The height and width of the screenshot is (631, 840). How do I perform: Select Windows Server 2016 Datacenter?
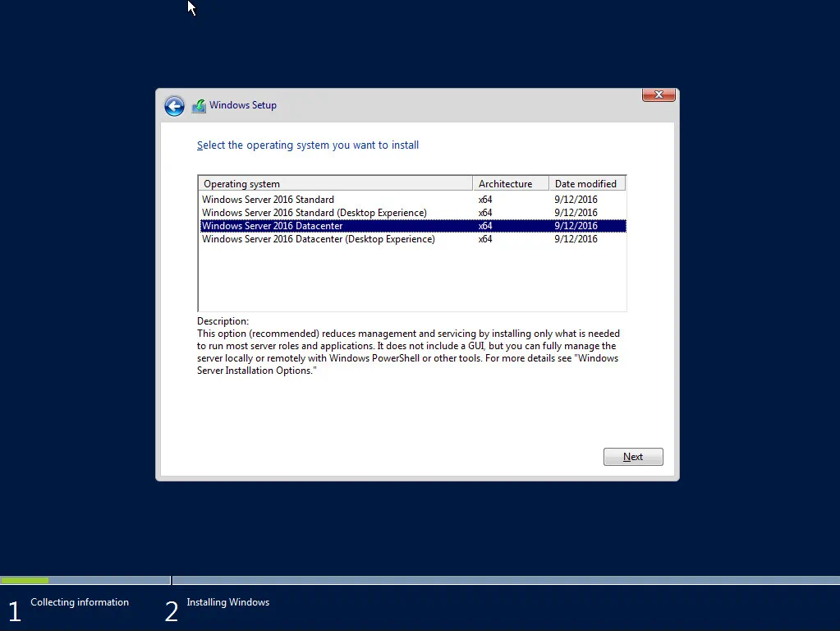point(273,225)
